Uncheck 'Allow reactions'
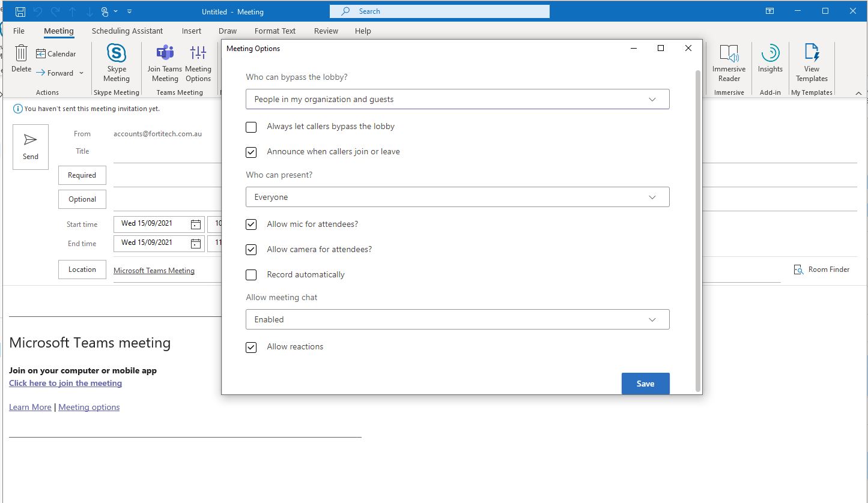Image resolution: width=868 pixels, height=503 pixels. coord(251,347)
